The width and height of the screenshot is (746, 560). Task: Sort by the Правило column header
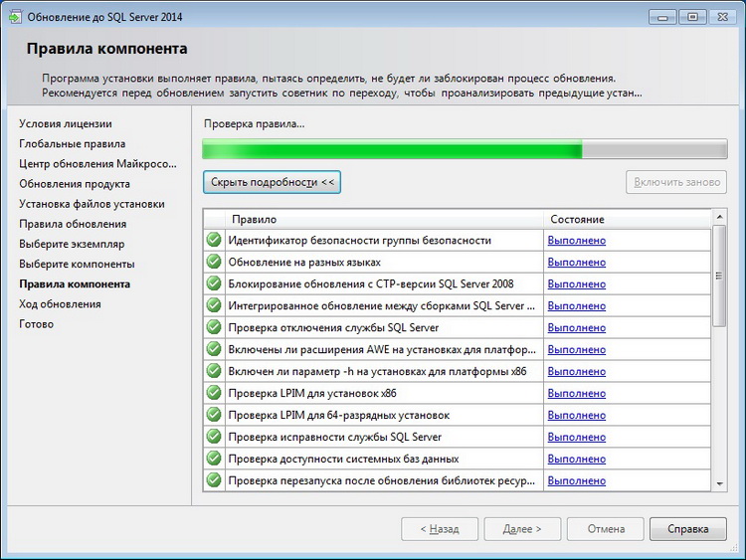[384, 220]
